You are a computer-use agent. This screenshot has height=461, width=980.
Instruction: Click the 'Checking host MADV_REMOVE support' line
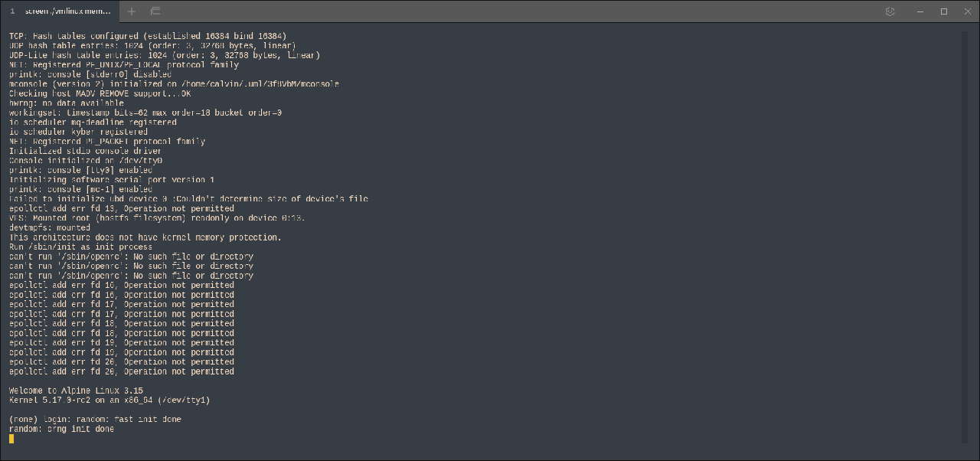click(x=100, y=93)
